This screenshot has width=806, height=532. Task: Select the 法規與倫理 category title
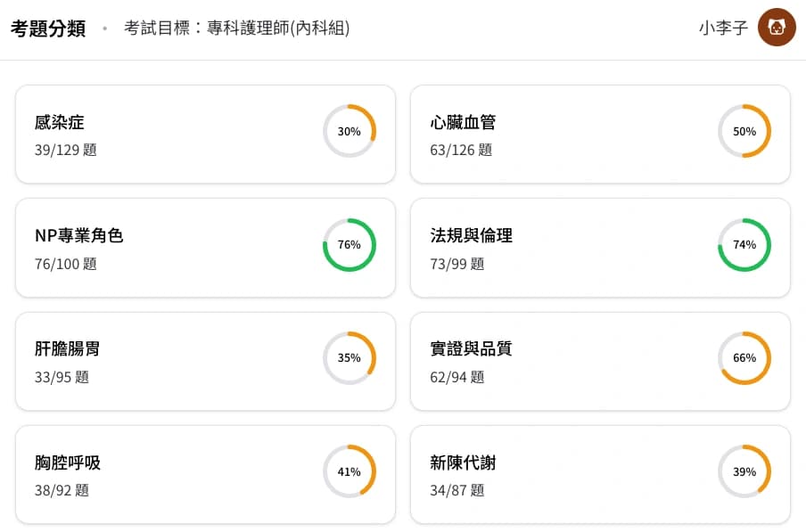tap(471, 236)
